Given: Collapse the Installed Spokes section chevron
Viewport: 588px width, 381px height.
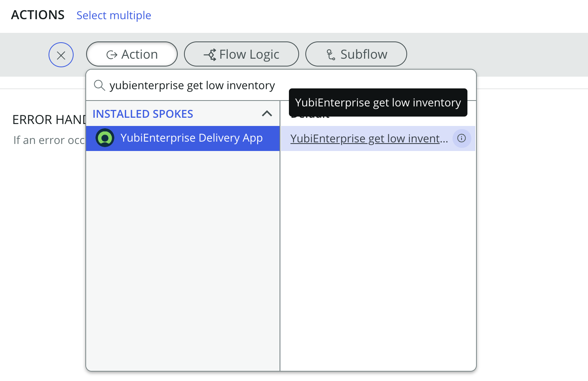Looking at the screenshot, I should coord(267,114).
